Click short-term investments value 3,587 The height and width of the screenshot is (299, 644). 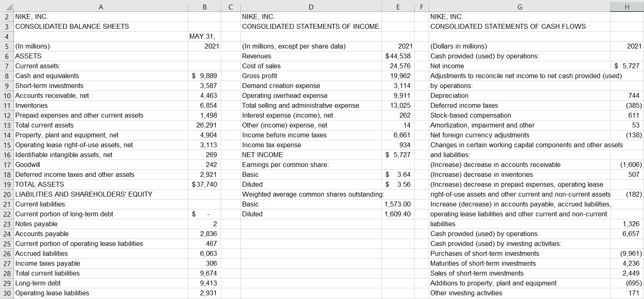[x=204, y=86]
